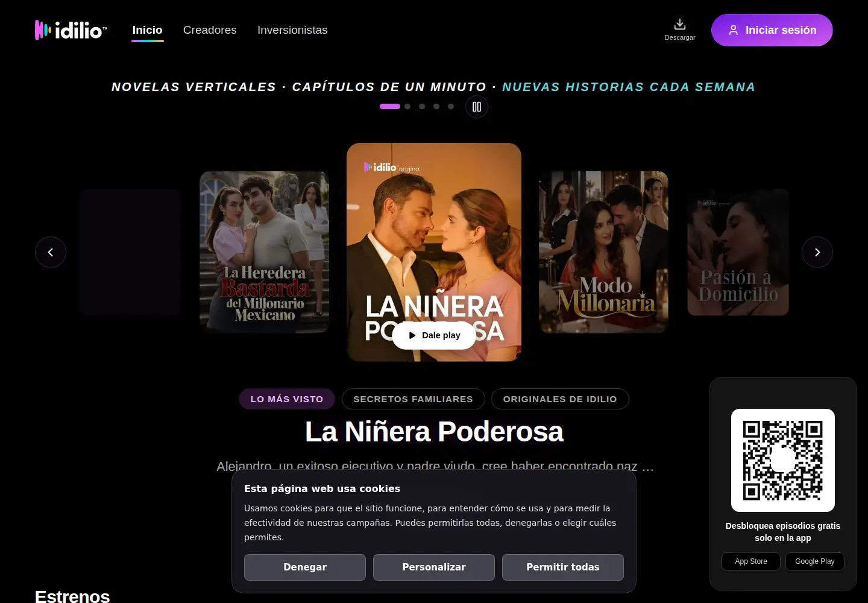Select the fifth carousel indicator dot
Image resolution: width=868 pixels, height=603 pixels.
tap(451, 107)
